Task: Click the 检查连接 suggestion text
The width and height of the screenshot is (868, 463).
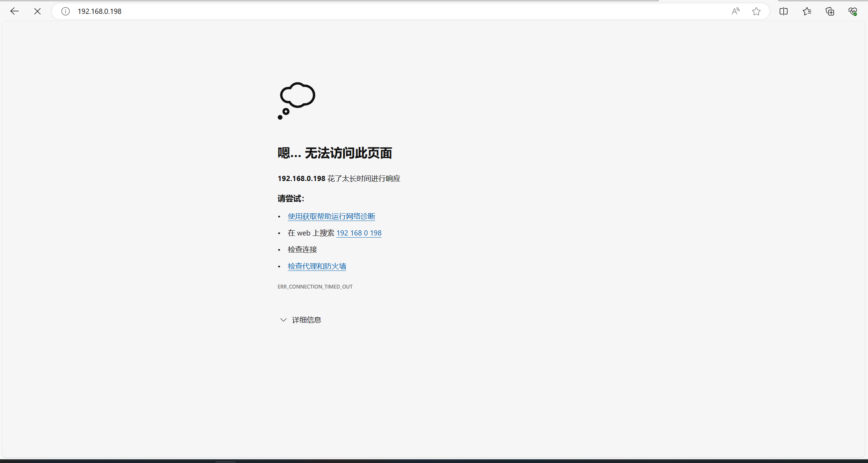Action: point(302,250)
